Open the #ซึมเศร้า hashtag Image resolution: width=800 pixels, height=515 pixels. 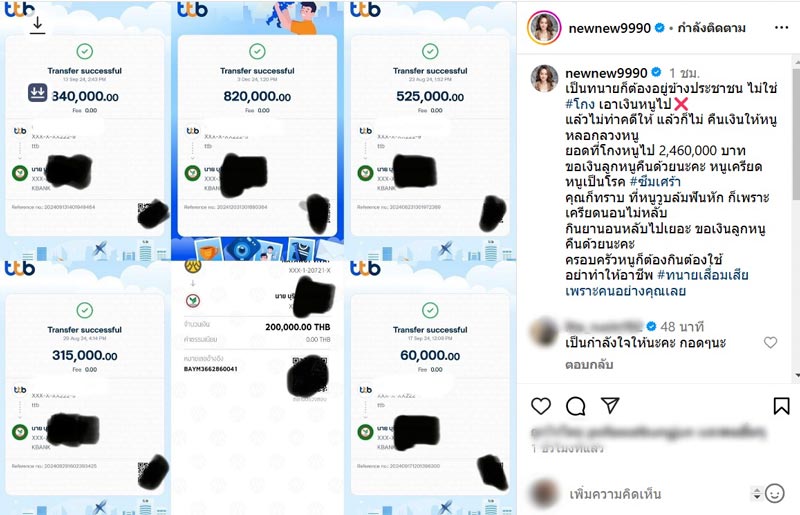pyautogui.click(x=655, y=182)
